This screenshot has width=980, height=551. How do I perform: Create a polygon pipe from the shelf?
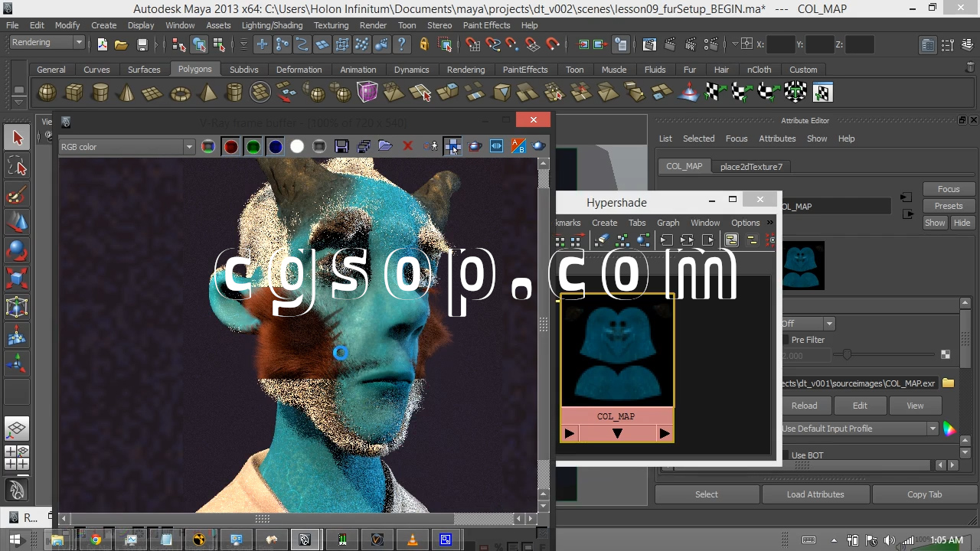click(x=234, y=93)
